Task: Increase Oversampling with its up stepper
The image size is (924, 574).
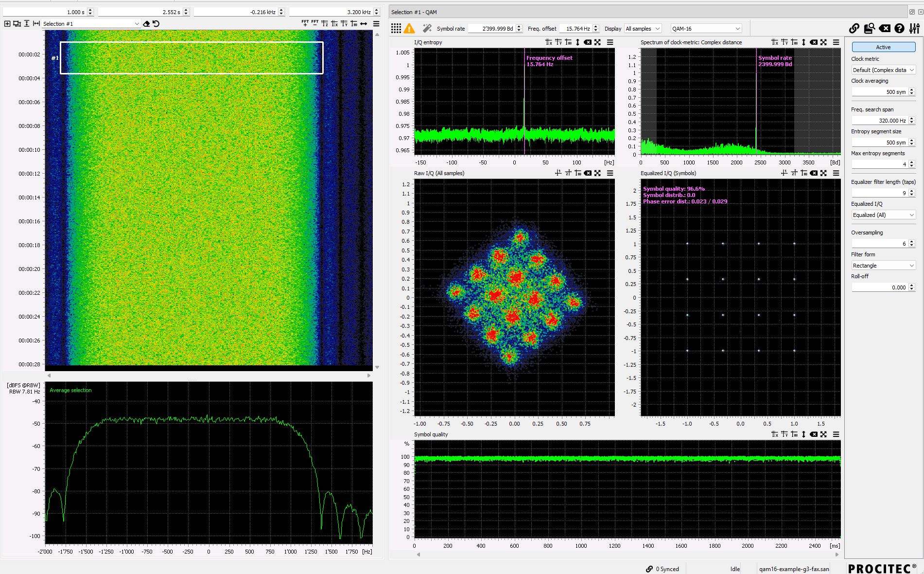Action: tap(912, 241)
